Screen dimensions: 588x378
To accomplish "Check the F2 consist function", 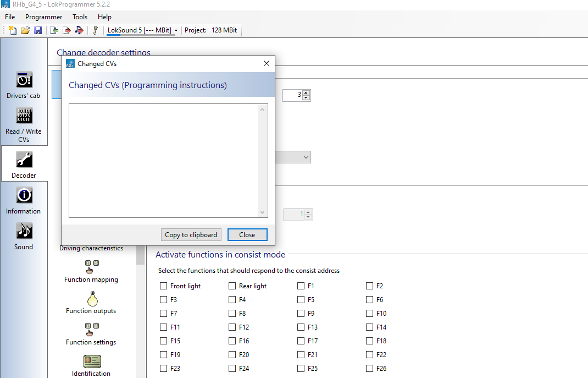I will [x=369, y=286].
